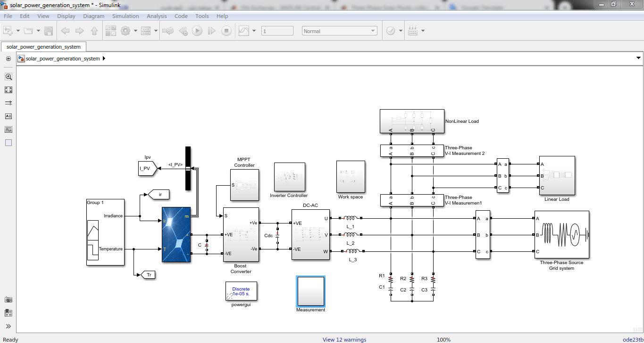Viewport: 644px width, 343px height.
Task: Open Model Configuration Parameters gear icon
Action: 125,31
